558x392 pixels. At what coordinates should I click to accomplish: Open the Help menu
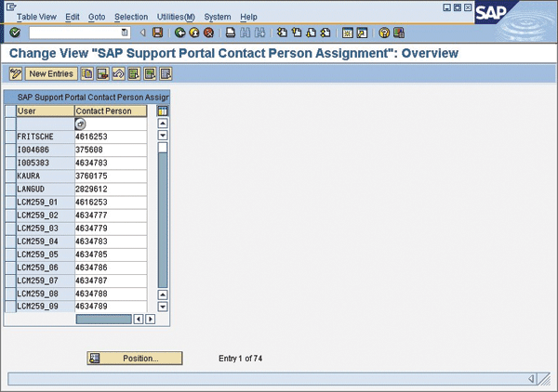(x=248, y=17)
